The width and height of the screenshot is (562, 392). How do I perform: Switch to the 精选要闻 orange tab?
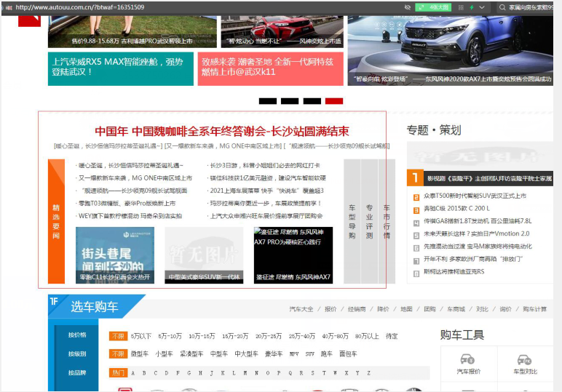pyautogui.click(x=56, y=221)
